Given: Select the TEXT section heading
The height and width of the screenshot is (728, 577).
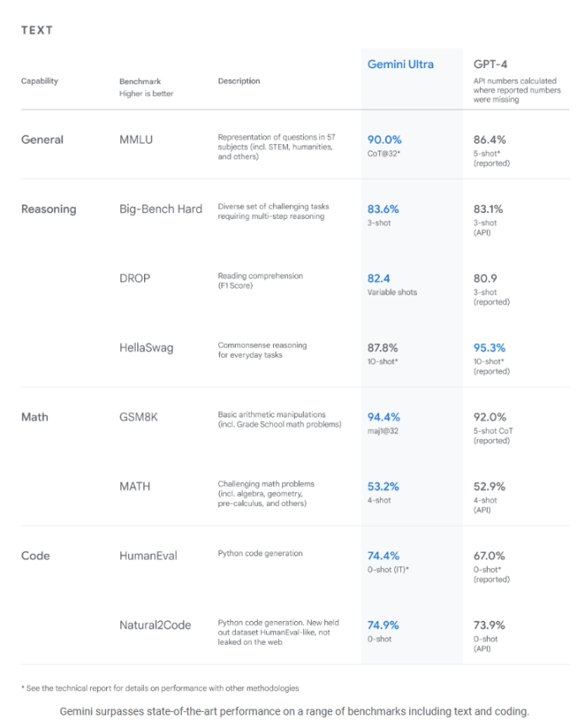Looking at the screenshot, I should tap(37, 30).
